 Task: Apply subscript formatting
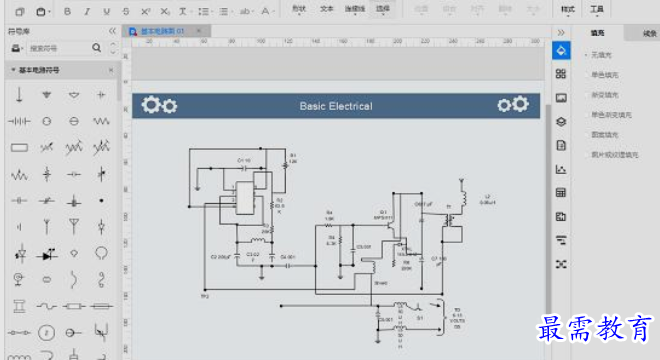click(x=165, y=11)
